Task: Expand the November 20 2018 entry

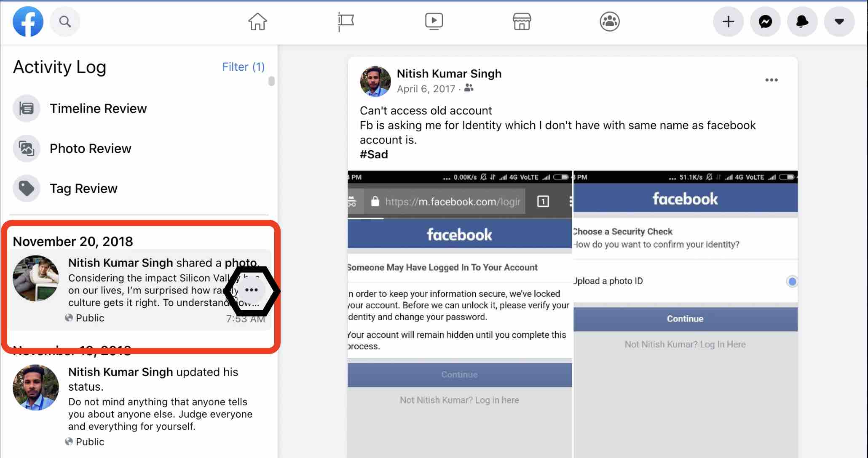Action: (252, 290)
